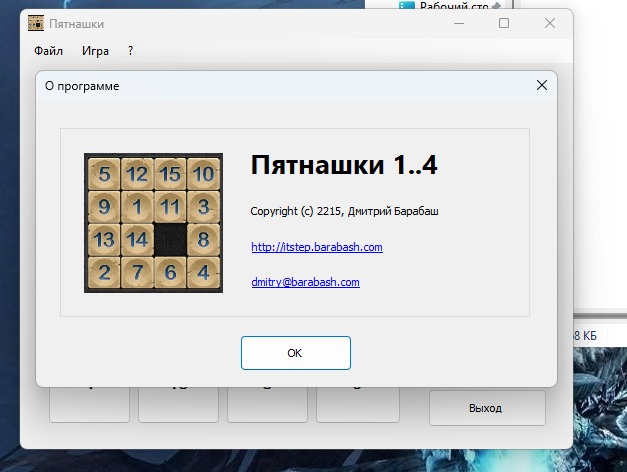Viewport: 627px width, 472px height.
Task: Open the itstep.barabash.com link
Action: [317, 246]
